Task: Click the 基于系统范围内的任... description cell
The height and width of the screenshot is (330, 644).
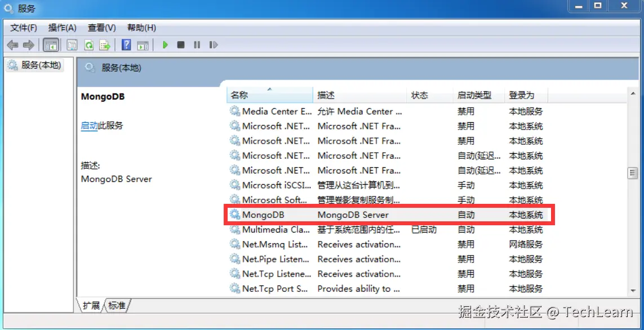Action: pos(359,229)
